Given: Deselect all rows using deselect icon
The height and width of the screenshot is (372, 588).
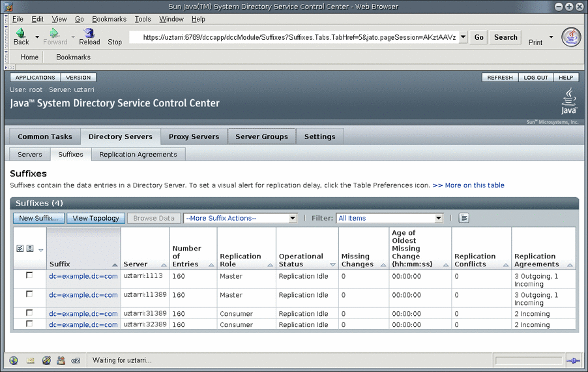Looking at the screenshot, I should (x=30, y=249).
